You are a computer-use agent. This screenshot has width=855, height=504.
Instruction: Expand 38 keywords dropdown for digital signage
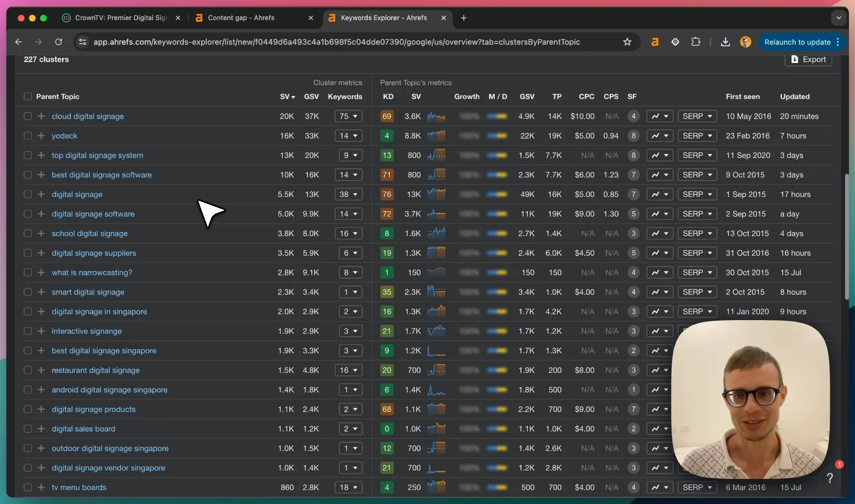point(349,194)
